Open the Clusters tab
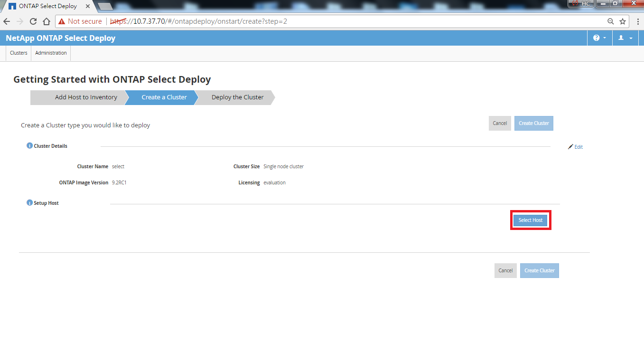Image resolution: width=644 pixels, height=345 pixels. coord(19,53)
